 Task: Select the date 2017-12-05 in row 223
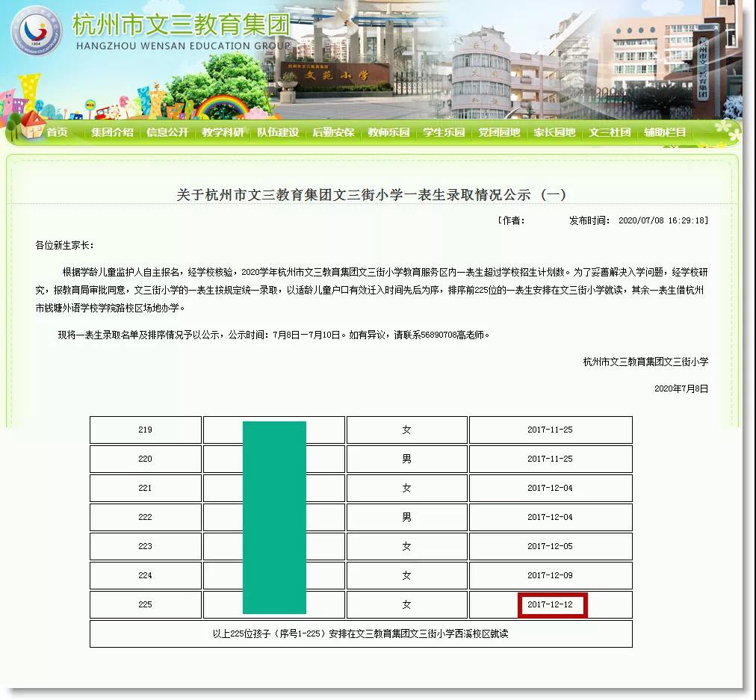pyautogui.click(x=550, y=546)
